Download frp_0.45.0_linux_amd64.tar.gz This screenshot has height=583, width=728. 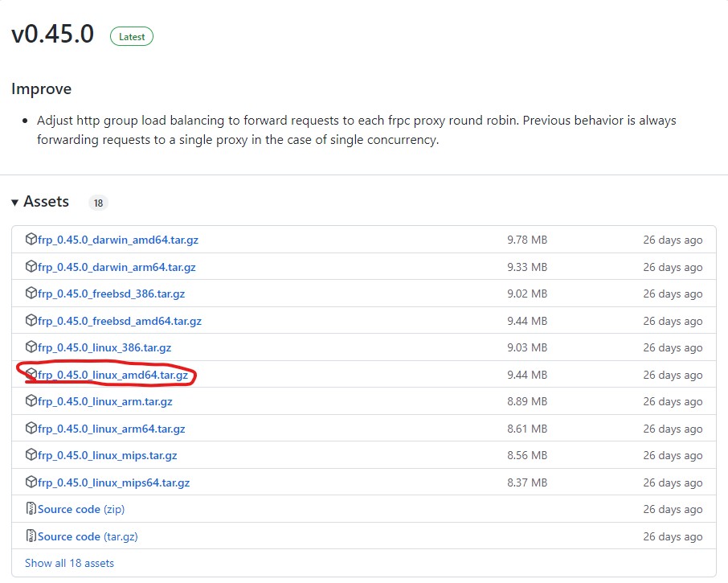click(112, 375)
